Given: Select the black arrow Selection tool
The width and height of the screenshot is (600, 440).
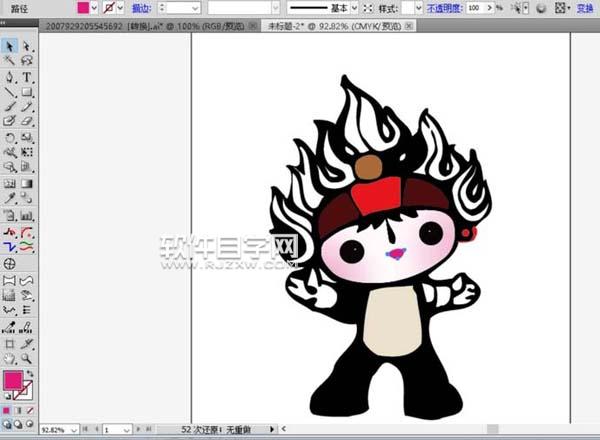Looking at the screenshot, I should click(9, 46).
